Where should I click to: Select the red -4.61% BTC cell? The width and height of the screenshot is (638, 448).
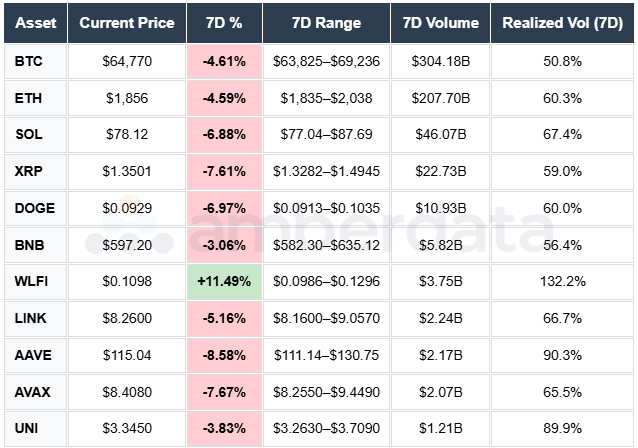224,61
